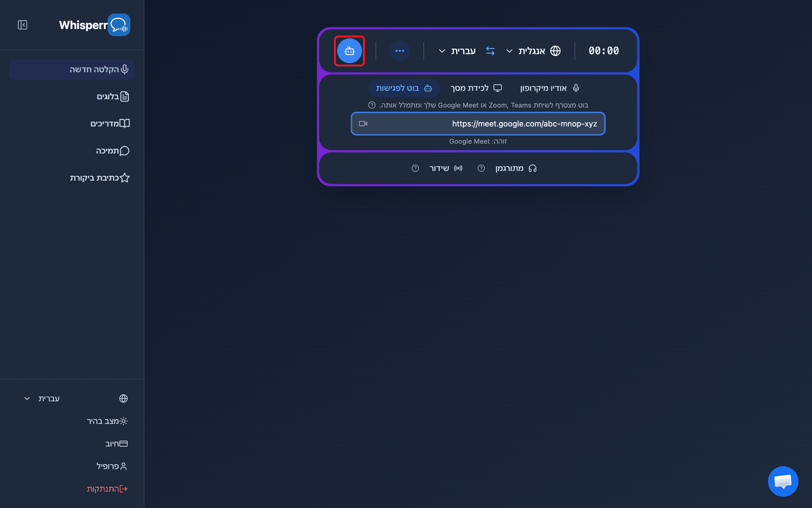Screen dimensions: 812x508
Task: Click the 00:00 timer display
Action: click(x=604, y=51)
